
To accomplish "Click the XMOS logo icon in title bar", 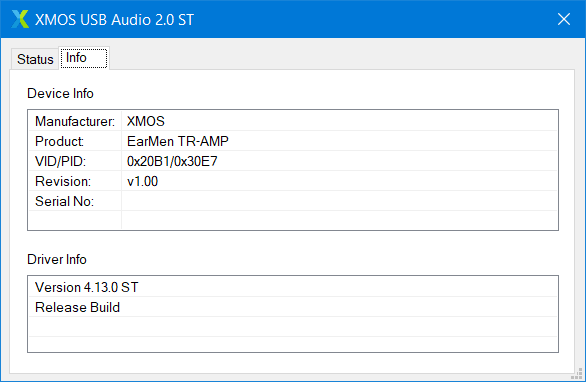I will pos(20,19).
